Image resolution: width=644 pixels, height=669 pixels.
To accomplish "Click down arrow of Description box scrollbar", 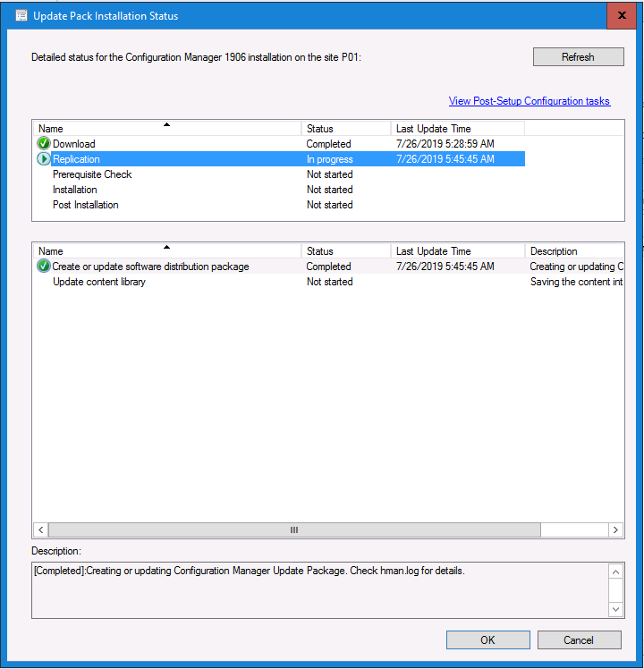I will (615, 609).
